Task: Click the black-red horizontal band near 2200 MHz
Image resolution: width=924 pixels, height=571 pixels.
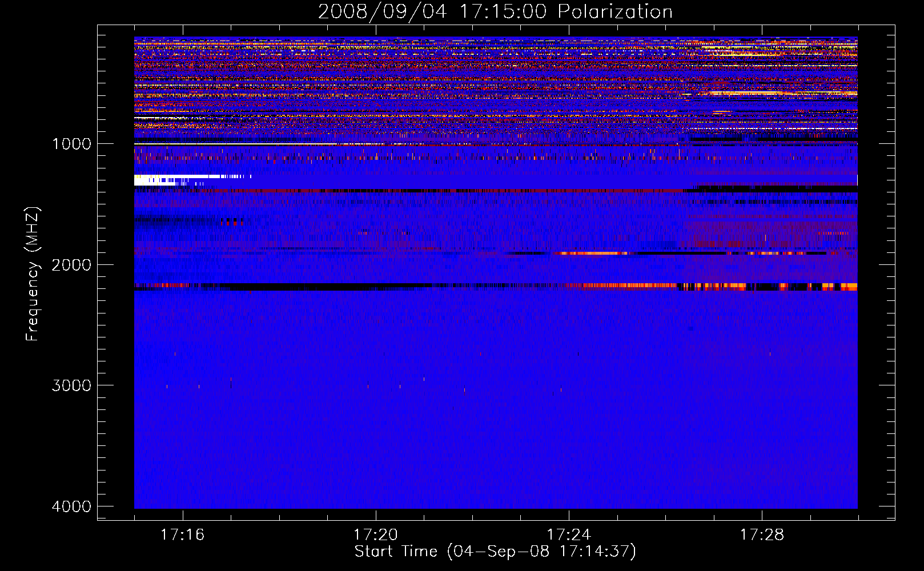Action: (496, 287)
